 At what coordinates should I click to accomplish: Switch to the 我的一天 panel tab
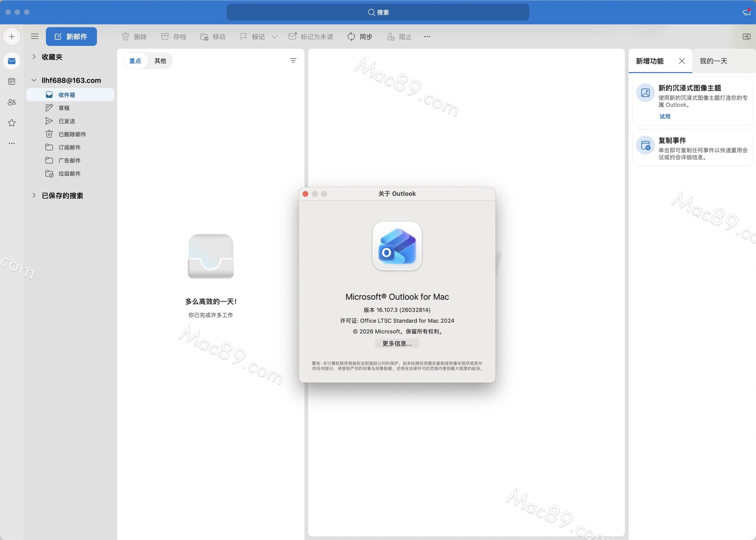point(714,61)
